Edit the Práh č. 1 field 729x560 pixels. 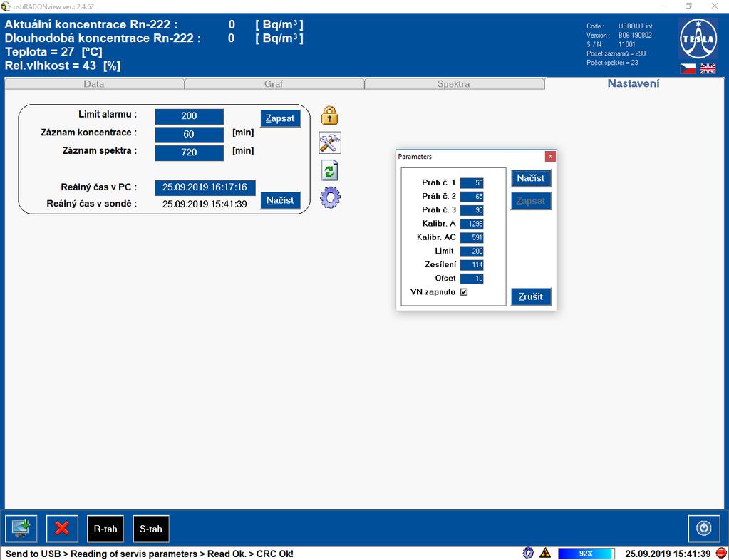(472, 182)
